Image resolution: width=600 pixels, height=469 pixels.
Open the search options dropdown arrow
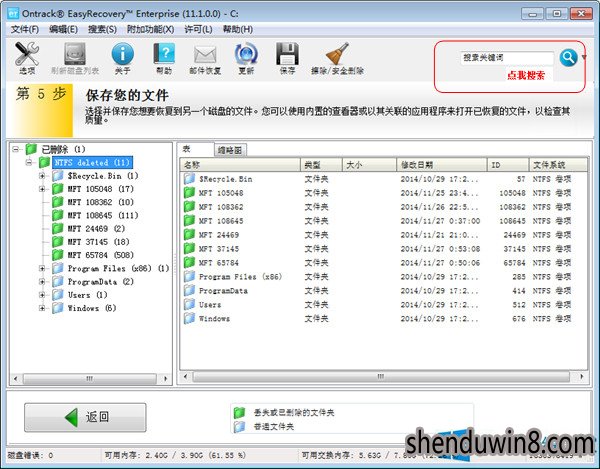(x=584, y=58)
